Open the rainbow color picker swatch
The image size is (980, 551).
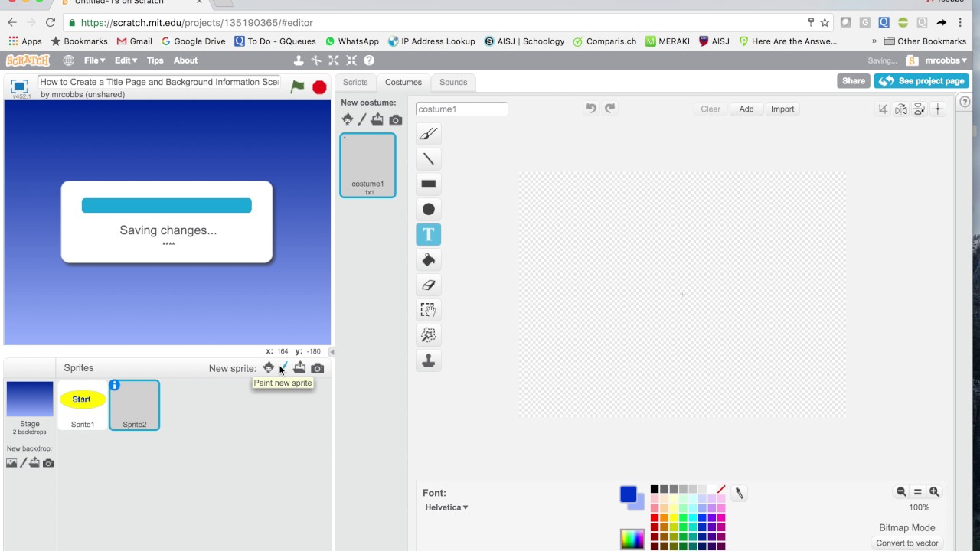coord(632,539)
